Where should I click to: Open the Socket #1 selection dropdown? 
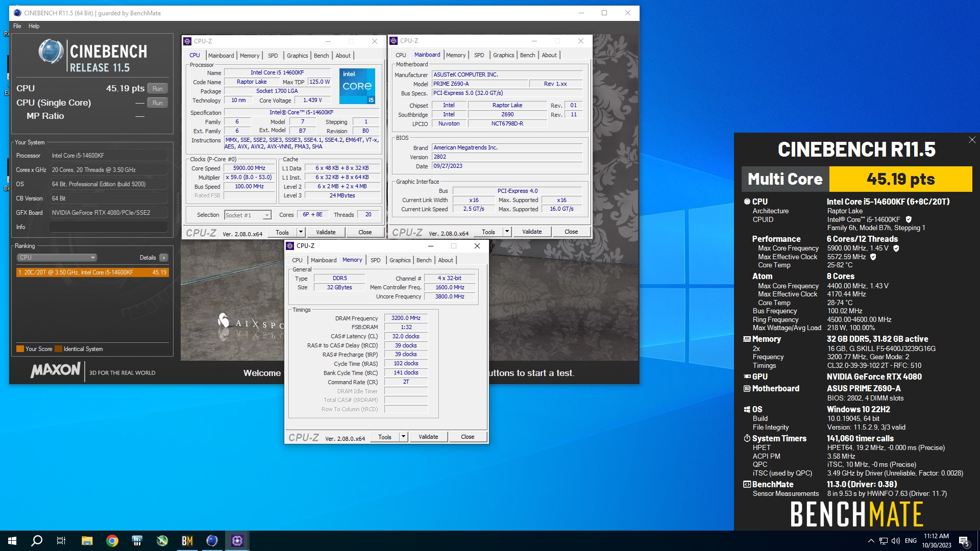[248, 215]
